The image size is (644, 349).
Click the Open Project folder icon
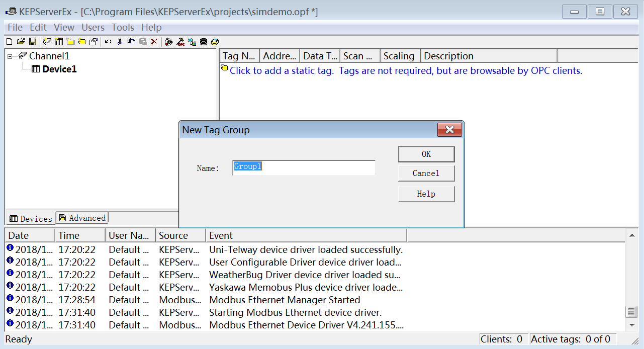(21, 42)
